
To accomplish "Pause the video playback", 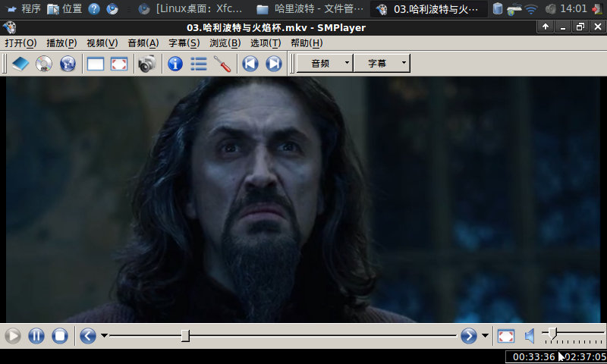I will (x=36, y=336).
